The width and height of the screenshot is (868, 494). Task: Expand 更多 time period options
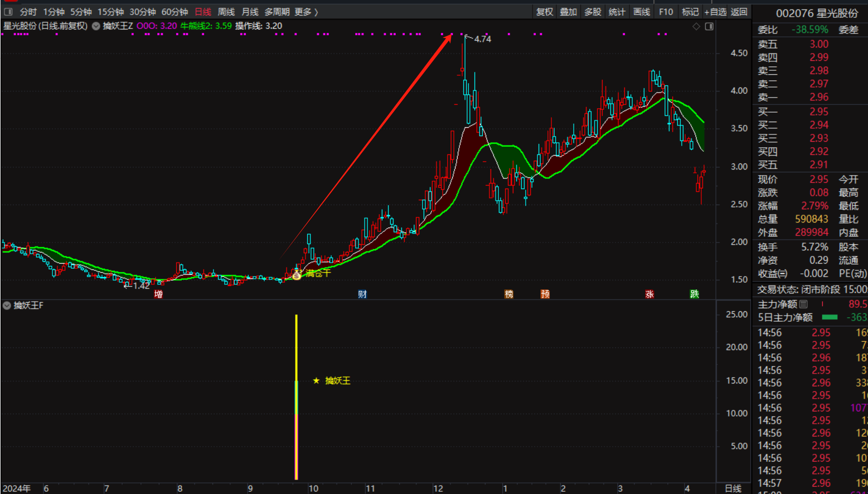click(306, 12)
